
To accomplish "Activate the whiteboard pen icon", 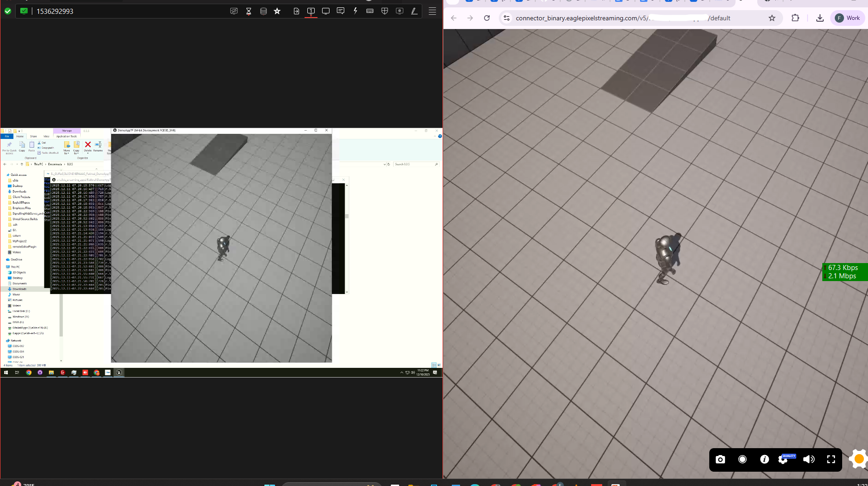I will click(414, 11).
